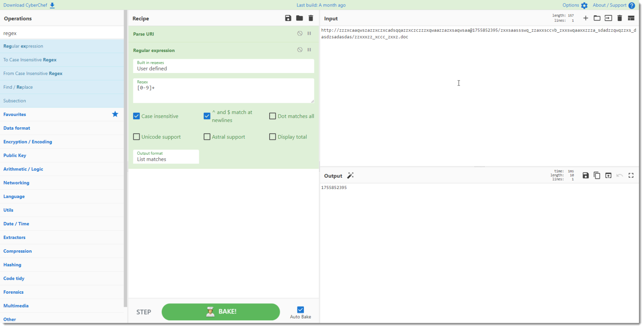Toggle the Auto Bake checkbox

pyautogui.click(x=300, y=309)
